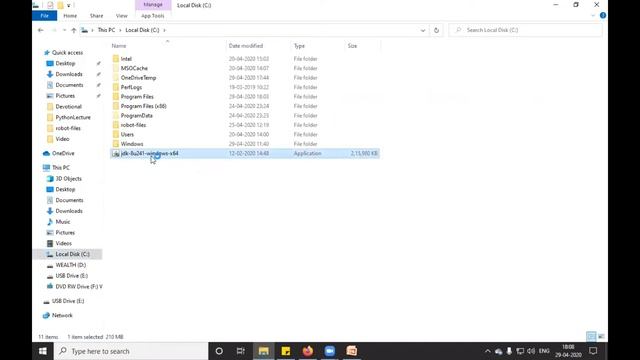This screenshot has height=360, width=640.
Task: Open the Windows Start menu
Action: 43,351
